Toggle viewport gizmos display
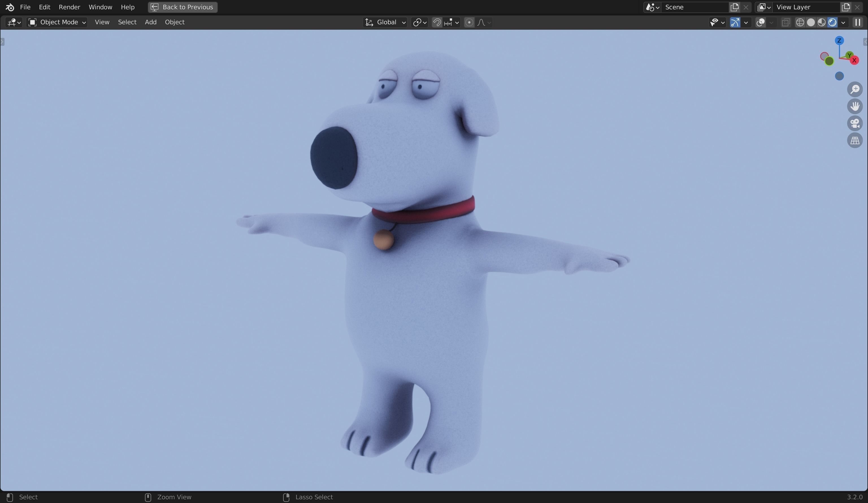Image resolution: width=868 pixels, height=503 pixels. pyautogui.click(x=735, y=22)
